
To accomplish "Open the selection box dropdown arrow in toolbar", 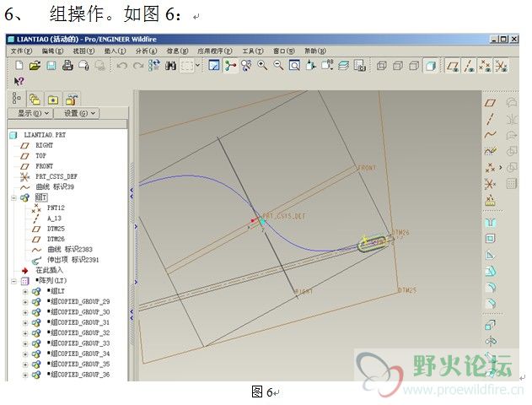I will point(197,65).
